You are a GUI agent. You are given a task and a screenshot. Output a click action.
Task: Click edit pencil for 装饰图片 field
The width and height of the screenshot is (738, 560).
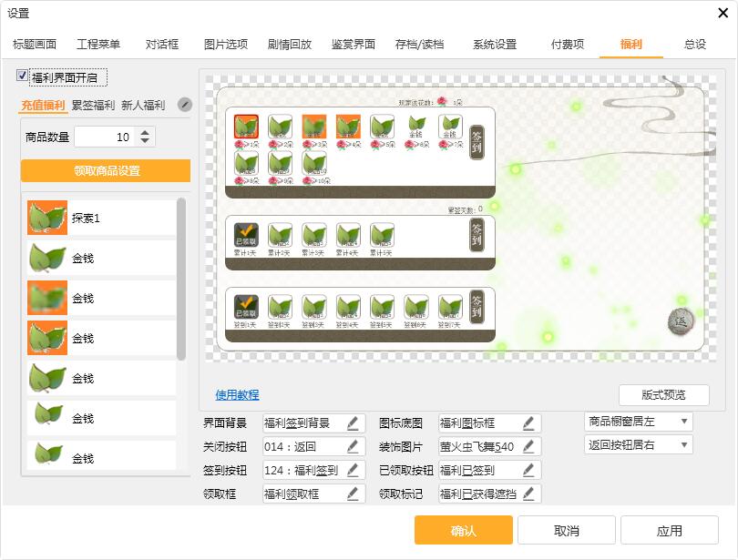pos(528,447)
